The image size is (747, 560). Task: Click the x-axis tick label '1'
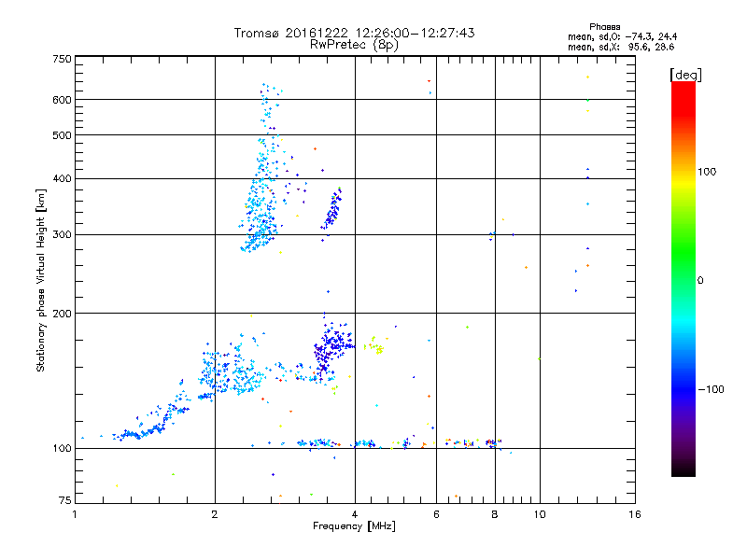point(75,514)
